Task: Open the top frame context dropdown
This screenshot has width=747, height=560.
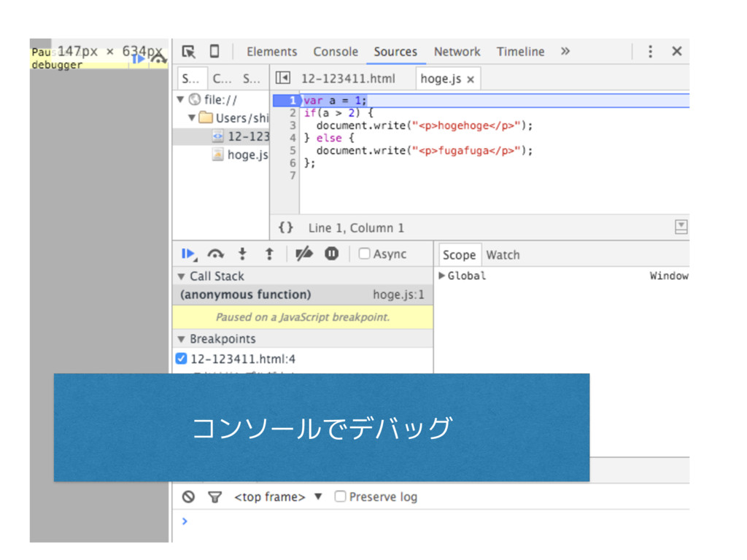Action: coord(278,497)
